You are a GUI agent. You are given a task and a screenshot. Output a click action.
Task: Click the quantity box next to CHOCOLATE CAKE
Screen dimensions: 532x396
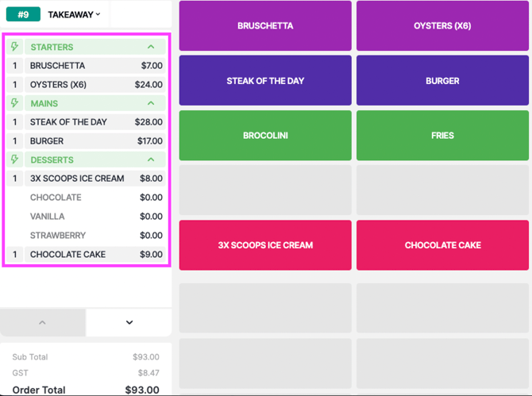point(14,254)
